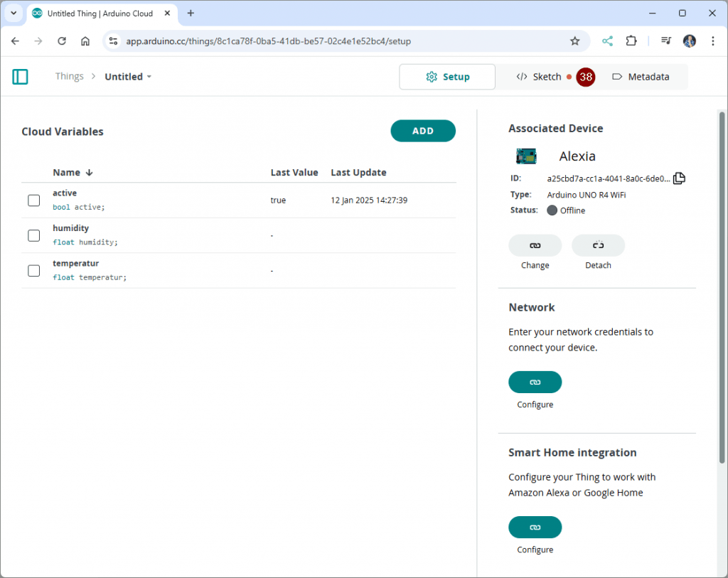Screen dimensions: 728x578
Task: Click the Change device link icon
Action: (535, 245)
